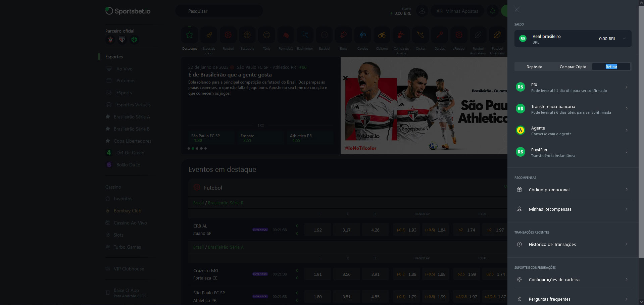Click the yellow Agente icon

tap(520, 130)
